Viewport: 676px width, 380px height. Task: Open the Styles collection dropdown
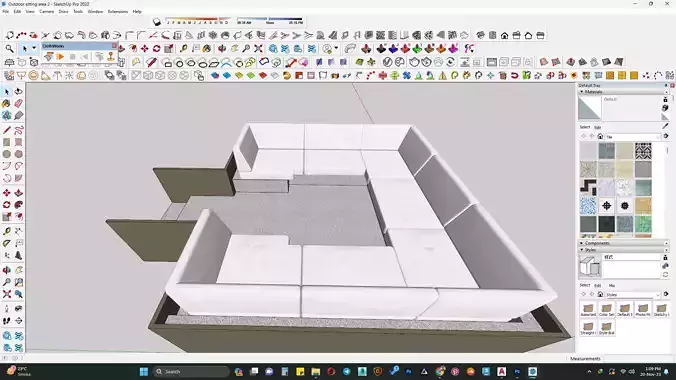tap(632, 295)
